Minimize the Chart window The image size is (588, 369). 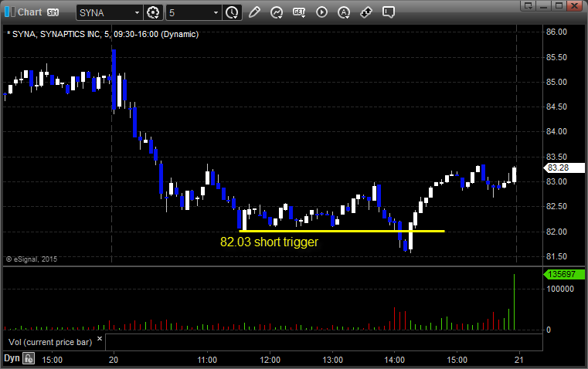point(543,5)
